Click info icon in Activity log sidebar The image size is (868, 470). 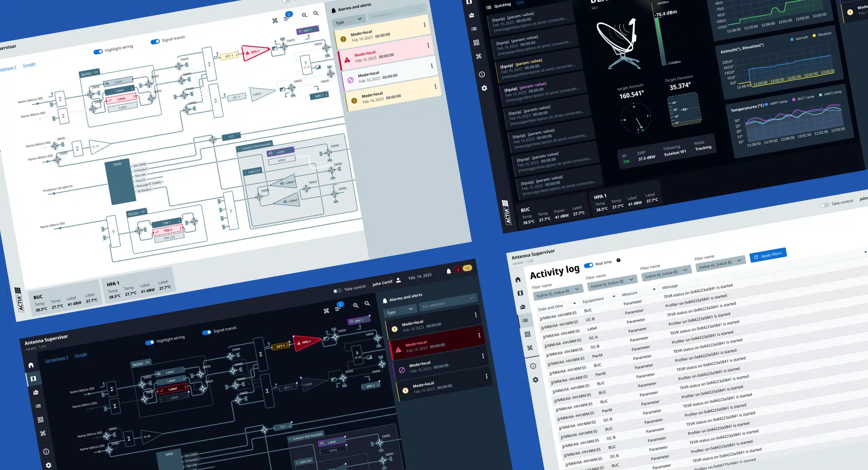point(533,366)
